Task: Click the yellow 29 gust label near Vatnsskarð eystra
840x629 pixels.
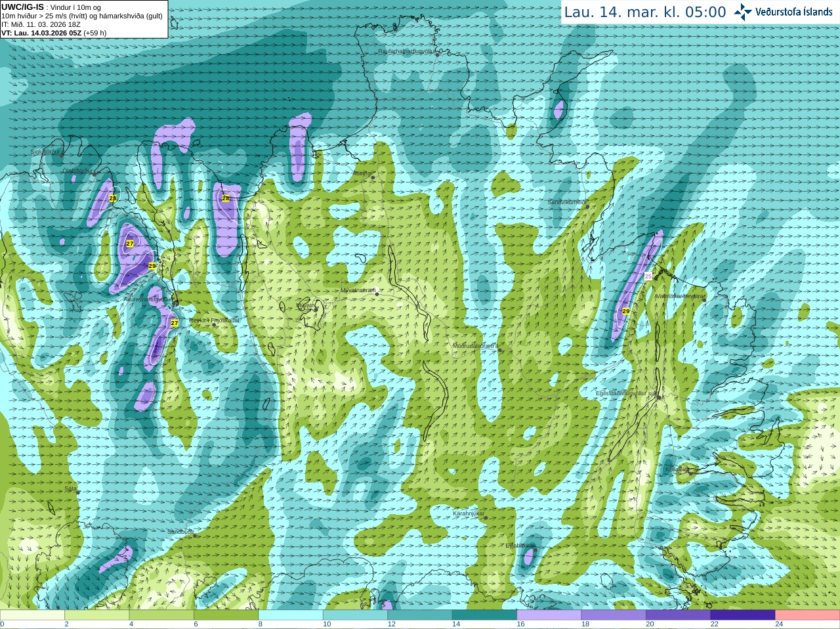Action: [626, 311]
